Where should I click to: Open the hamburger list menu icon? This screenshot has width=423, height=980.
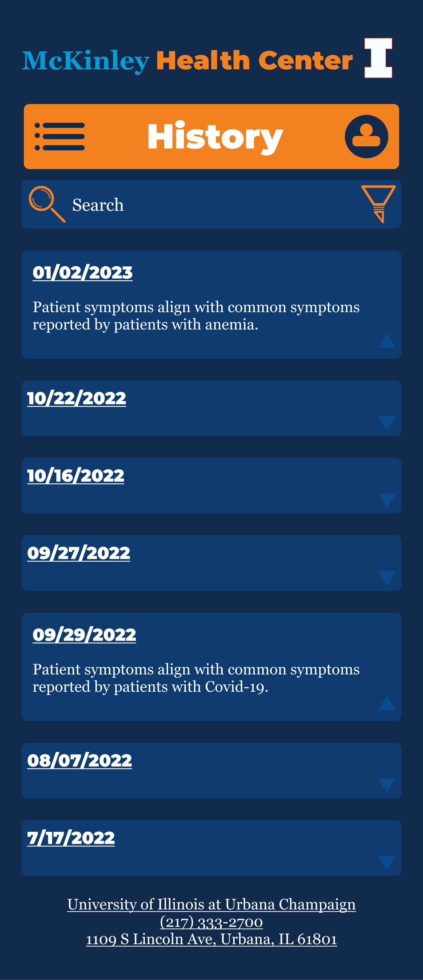pyautogui.click(x=60, y=137)
